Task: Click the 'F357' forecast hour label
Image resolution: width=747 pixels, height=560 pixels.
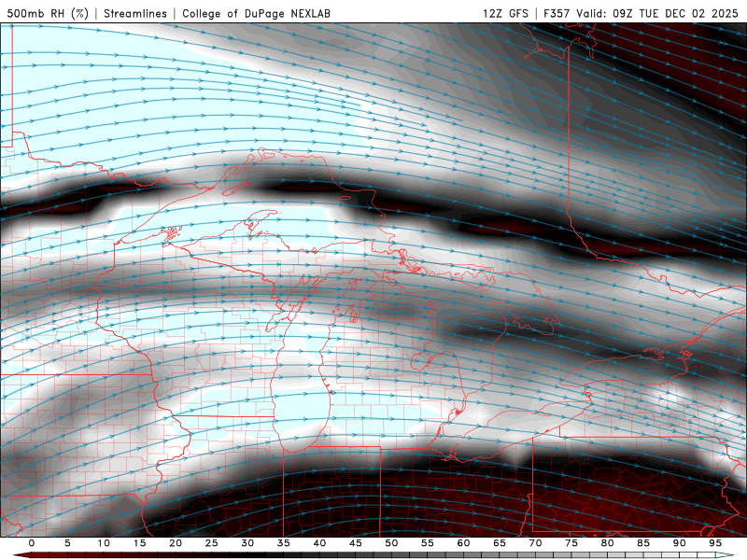Action: tap(557, 13)
